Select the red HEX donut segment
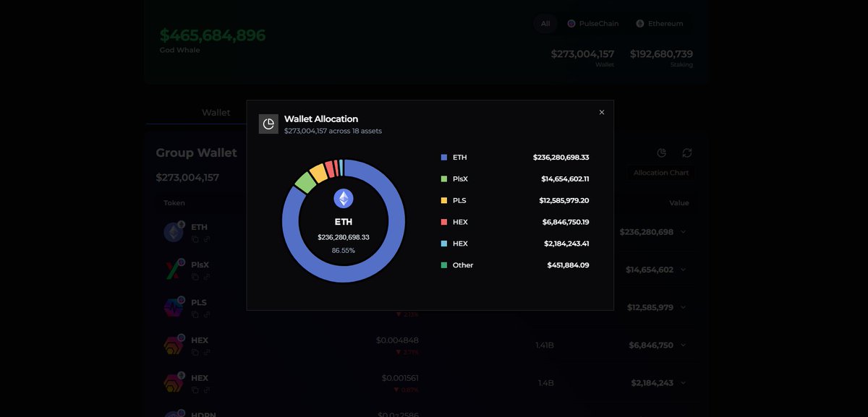This screenshot has width=868, height=417. [x=330, y=168]
